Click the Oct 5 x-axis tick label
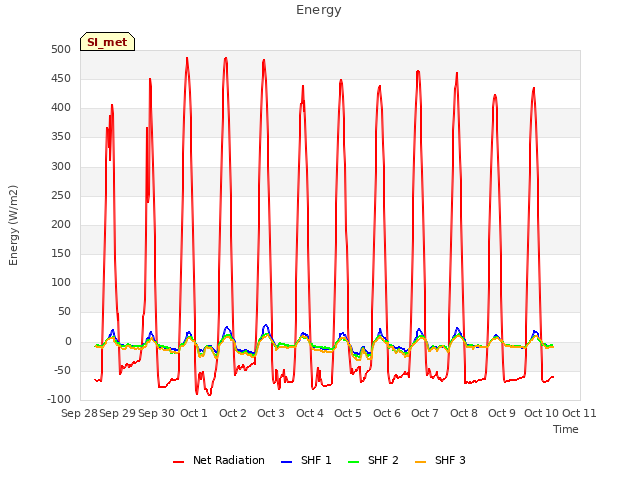This screenshot has width=640, height=480. 348,413
